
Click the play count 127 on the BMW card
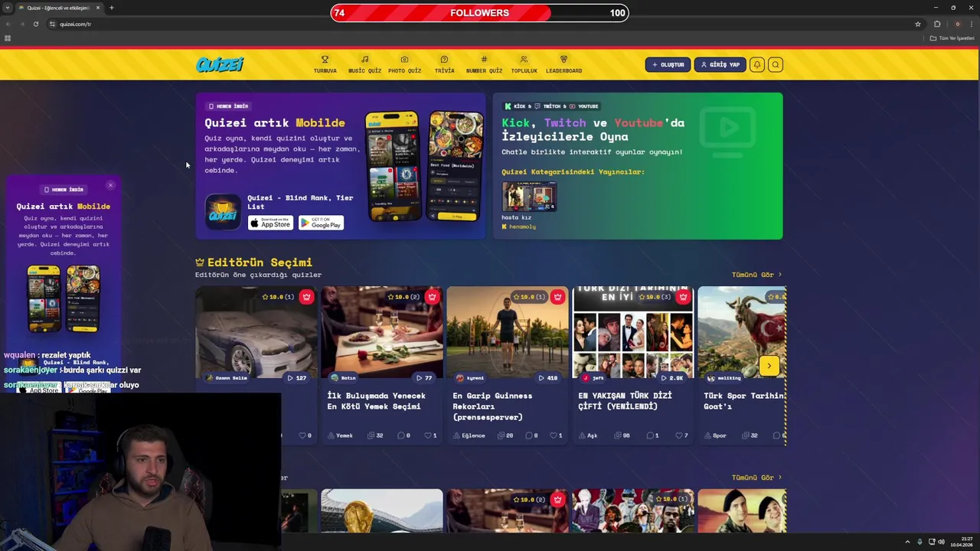click(296, 378)
